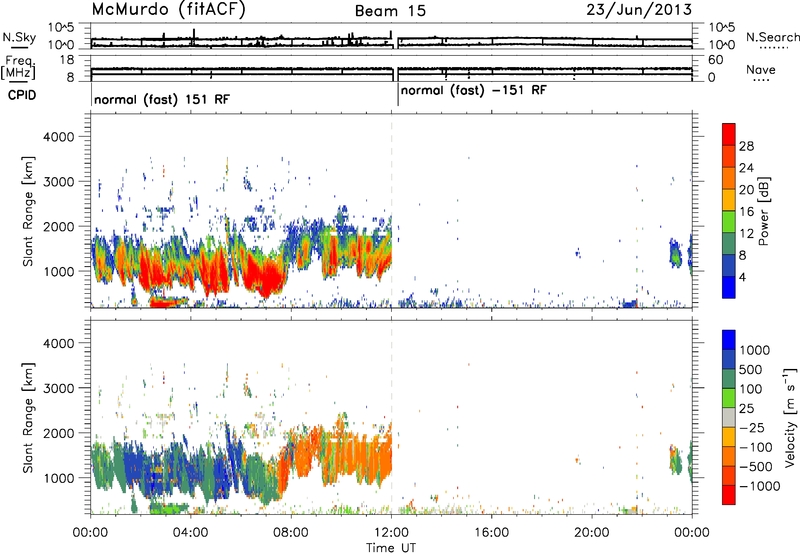Click the Nave legend label

click(761, 70)
